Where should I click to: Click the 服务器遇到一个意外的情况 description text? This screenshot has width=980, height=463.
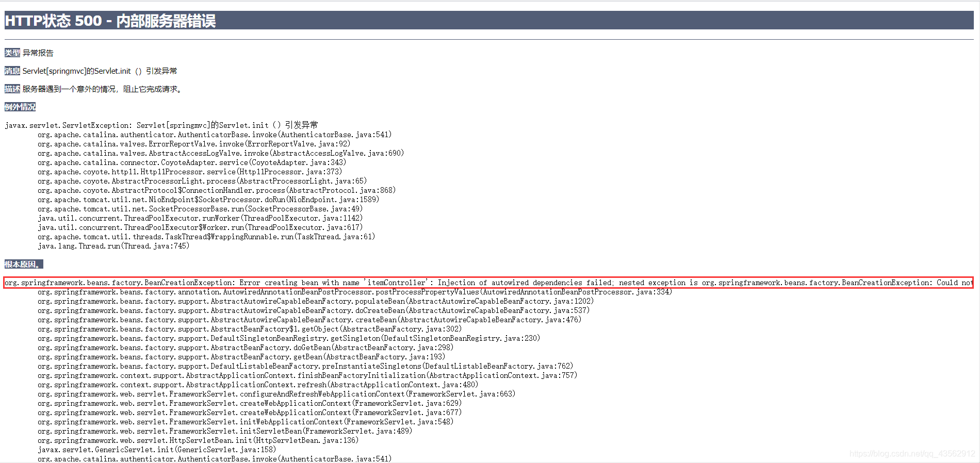pos(102,89)
